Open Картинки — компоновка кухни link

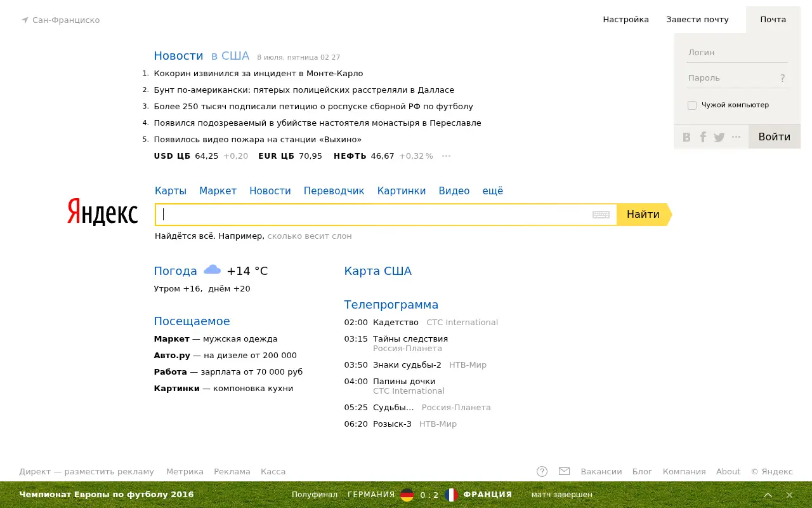[x=223, y=389]
